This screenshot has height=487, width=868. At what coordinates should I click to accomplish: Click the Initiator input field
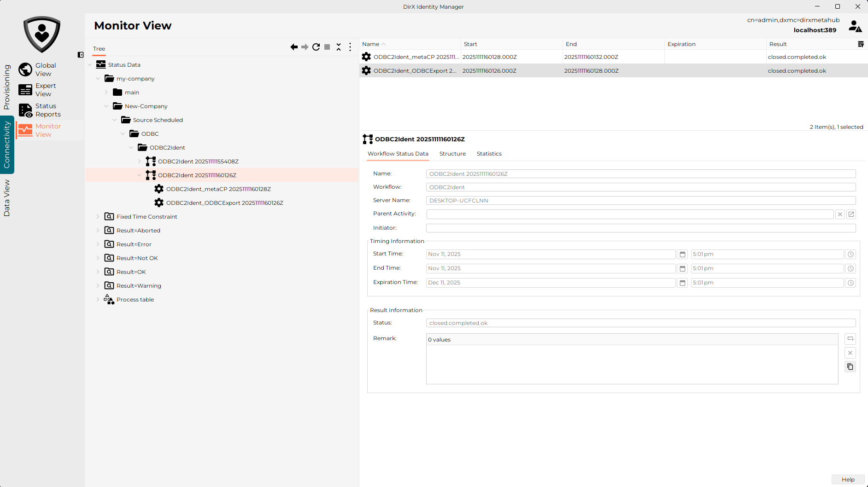[x=641, y=228]
